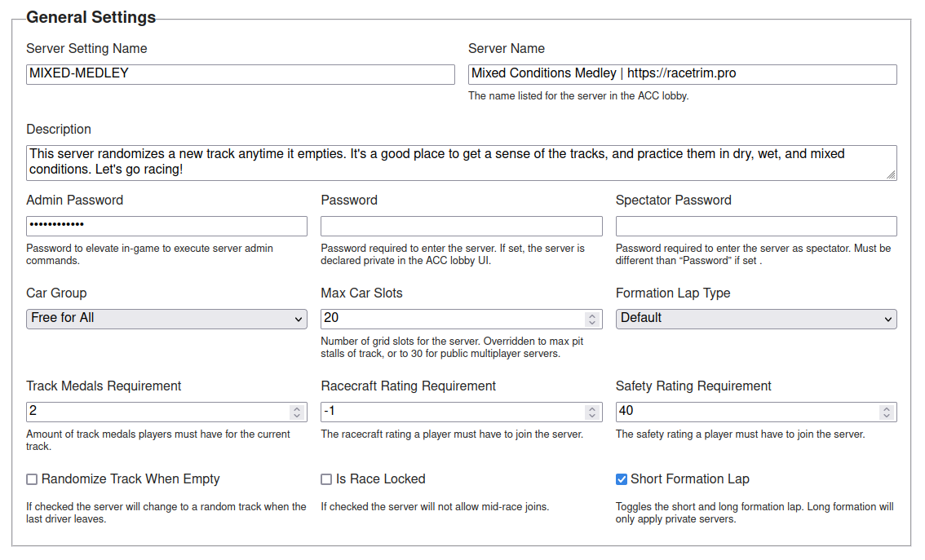The image size is (925, 560).
Task: Click the Spectator Password field
Action: coord(750,226)
